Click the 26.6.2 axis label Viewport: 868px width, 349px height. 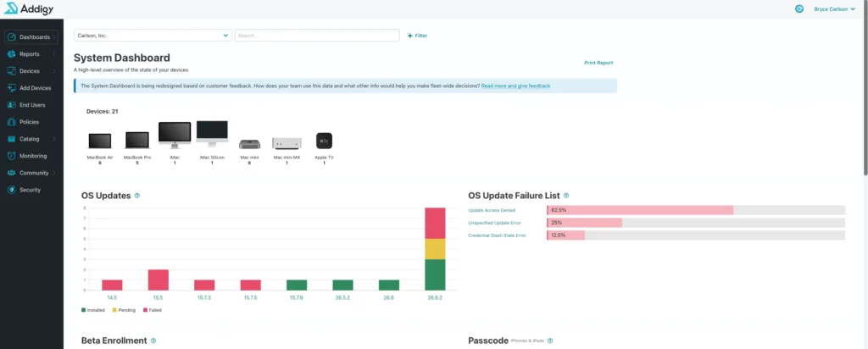coord(435,297)
